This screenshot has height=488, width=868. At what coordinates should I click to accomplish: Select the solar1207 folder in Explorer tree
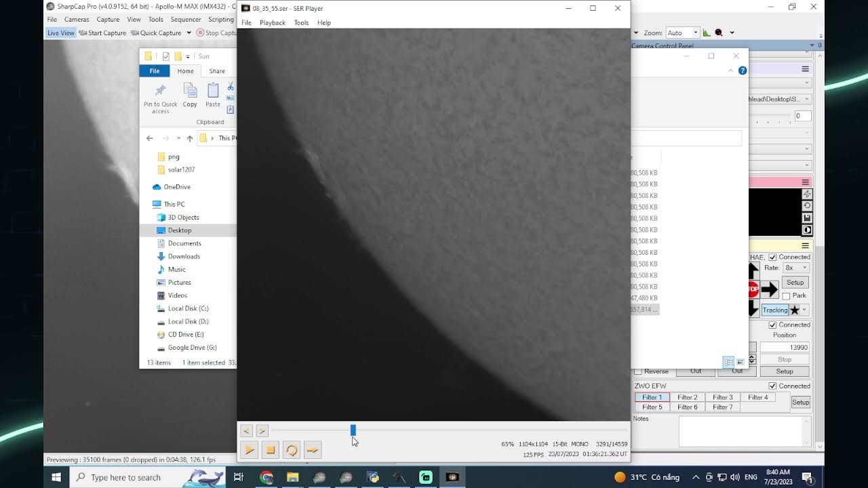coord(181,169)
